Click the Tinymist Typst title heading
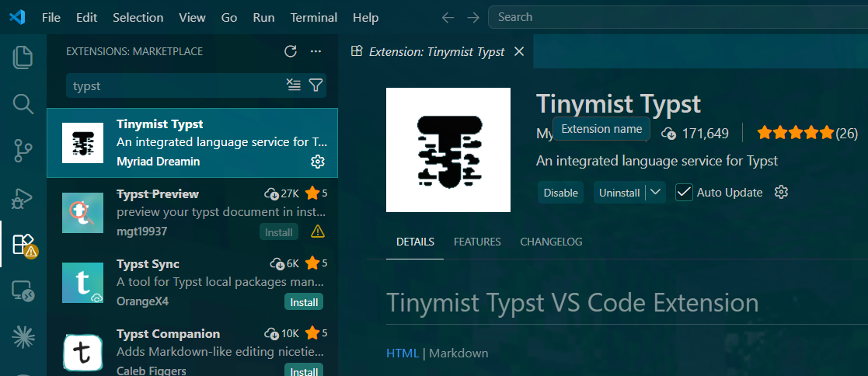 click(x=619, y=103)
